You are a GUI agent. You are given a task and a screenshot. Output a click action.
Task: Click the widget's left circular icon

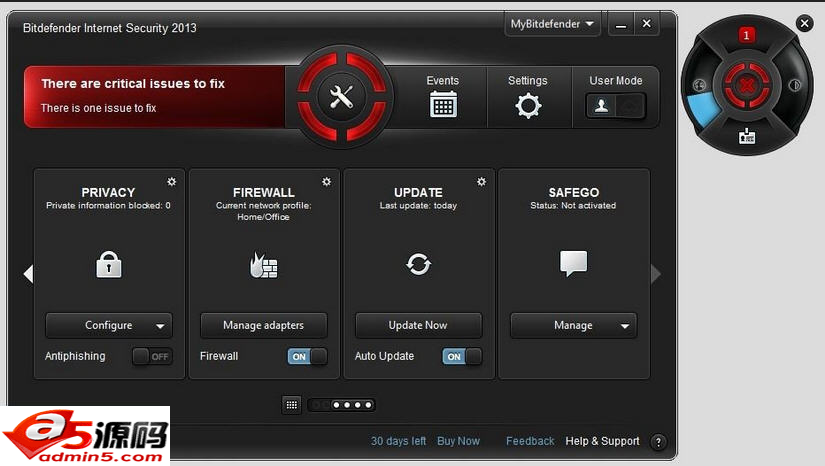(699, 85)
